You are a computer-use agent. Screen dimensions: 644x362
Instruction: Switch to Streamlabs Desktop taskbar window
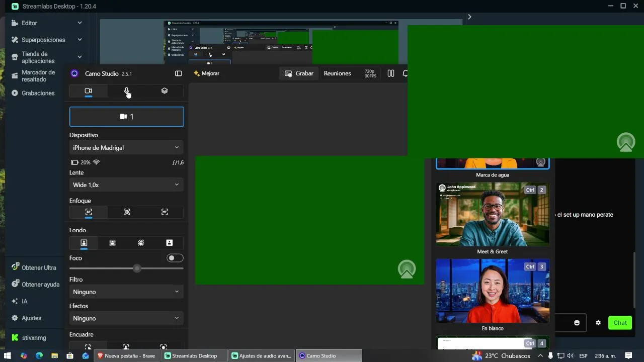[x=195, y=355]
